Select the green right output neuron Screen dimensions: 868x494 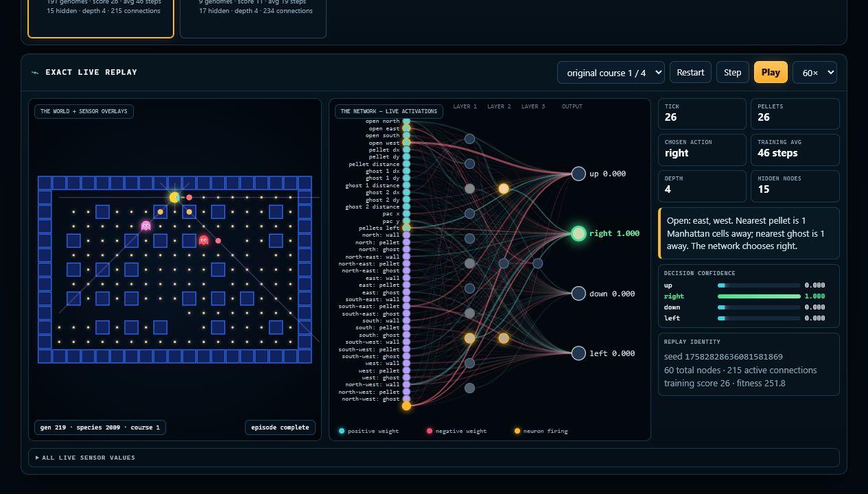(x=578, y=233)
